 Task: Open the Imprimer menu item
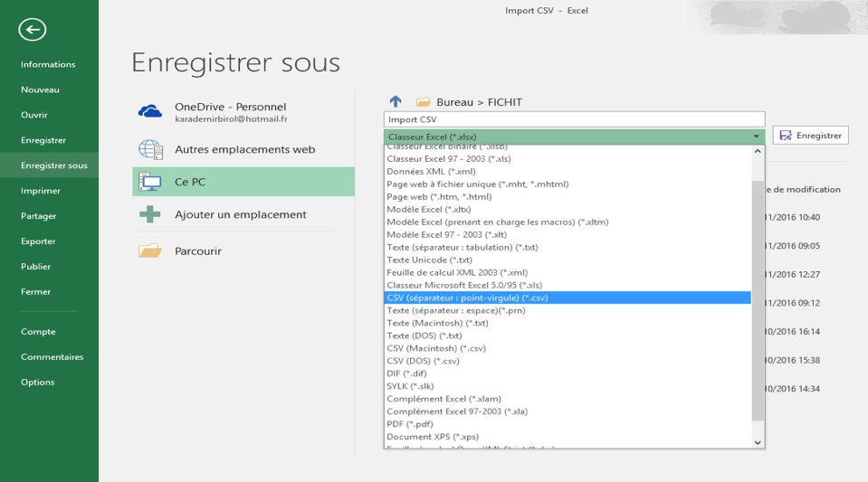coord(41,191)
